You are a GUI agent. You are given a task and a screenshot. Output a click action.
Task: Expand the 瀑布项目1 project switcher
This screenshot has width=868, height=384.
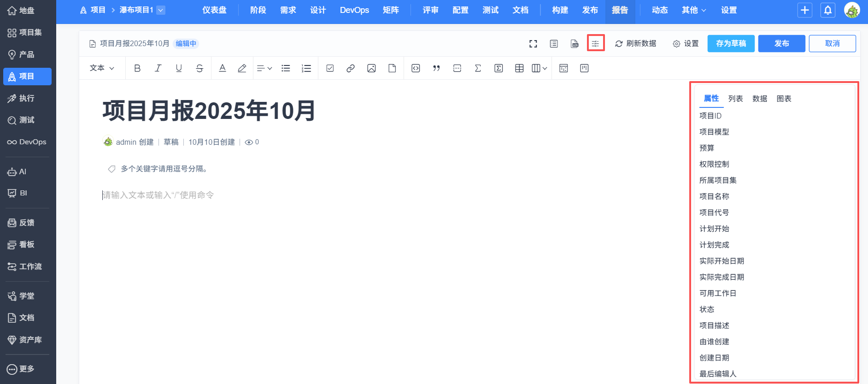click(x=161, y=10)
